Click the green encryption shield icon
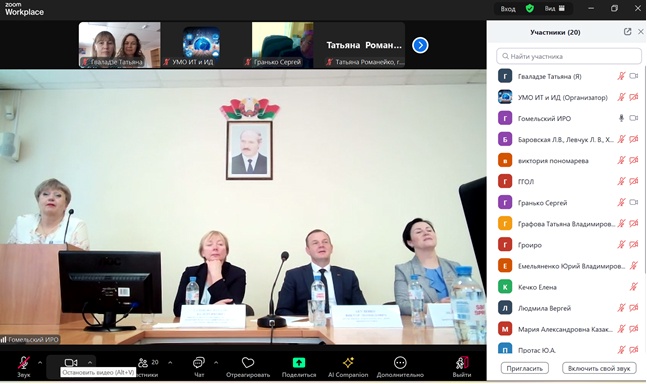 pyautogui.click(x=530, y=9)
